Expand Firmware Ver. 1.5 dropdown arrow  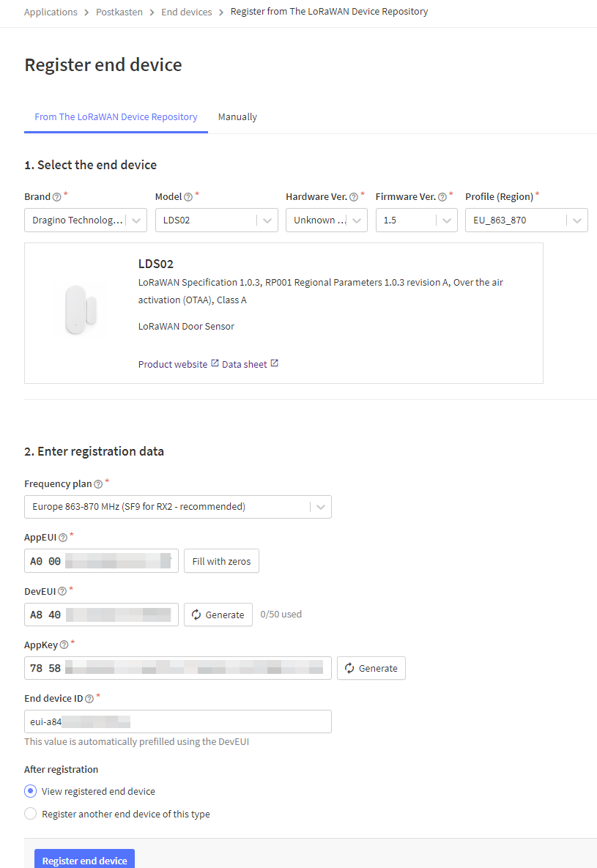click(x=447, y=220)
